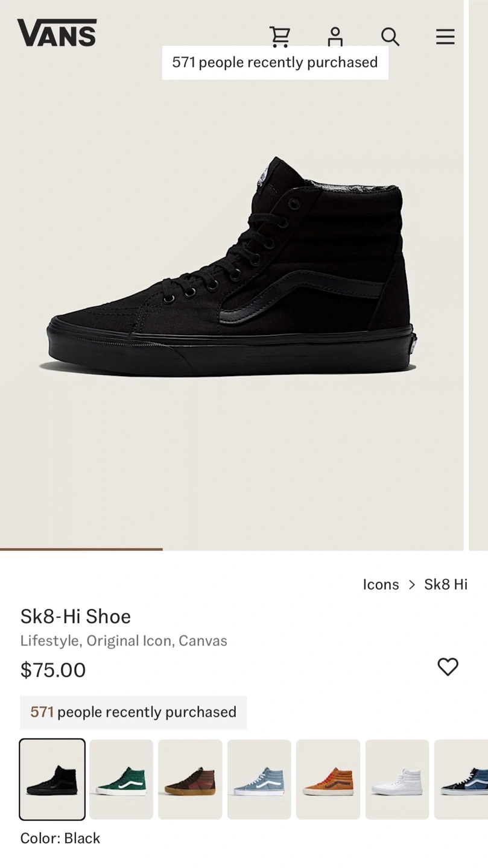Open the account profile icon

(x=335, y=37)
